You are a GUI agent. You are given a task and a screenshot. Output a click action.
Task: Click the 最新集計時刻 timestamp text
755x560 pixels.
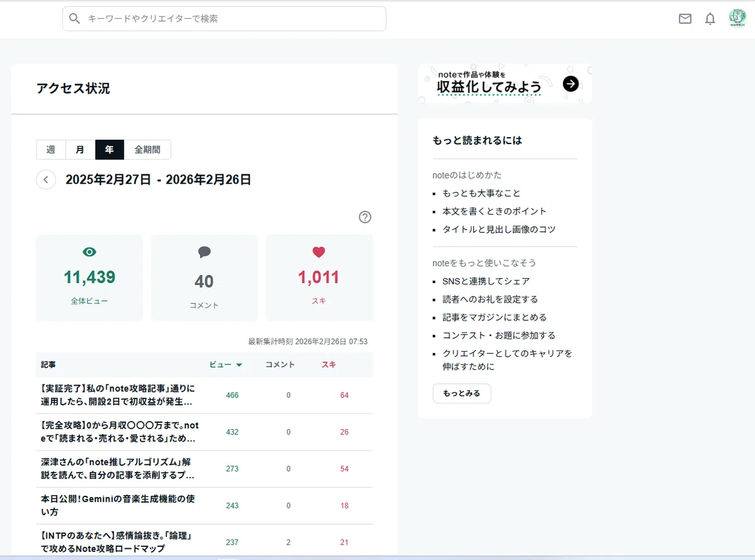pyautogui.click(x=308, y=342)
